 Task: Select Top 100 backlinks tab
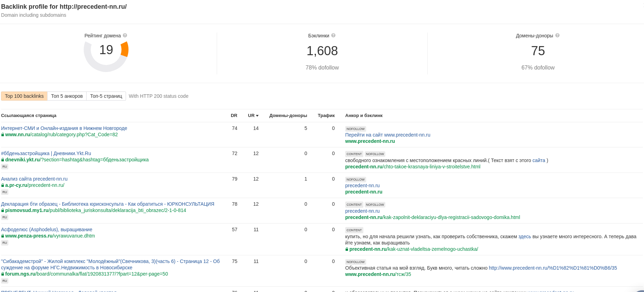(x=24, y=96)
